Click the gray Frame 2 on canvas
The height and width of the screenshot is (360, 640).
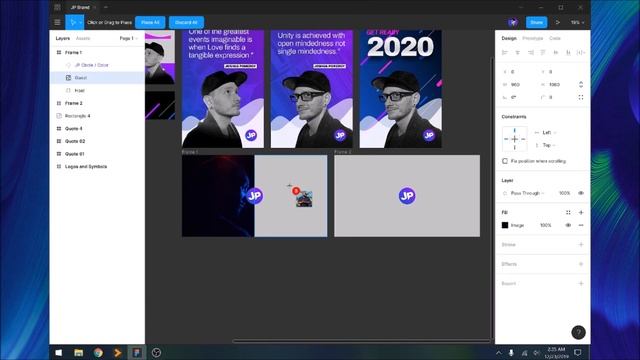click(407, 196)
